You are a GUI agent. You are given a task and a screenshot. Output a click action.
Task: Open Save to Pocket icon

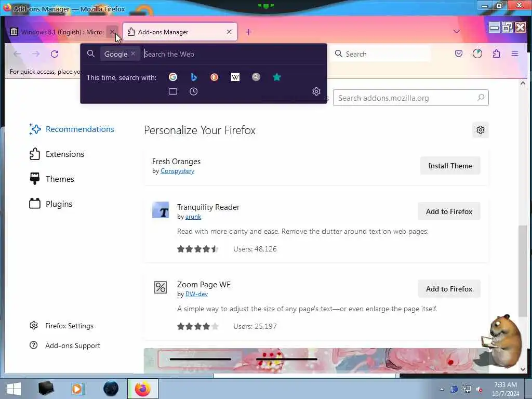(459, 54)
